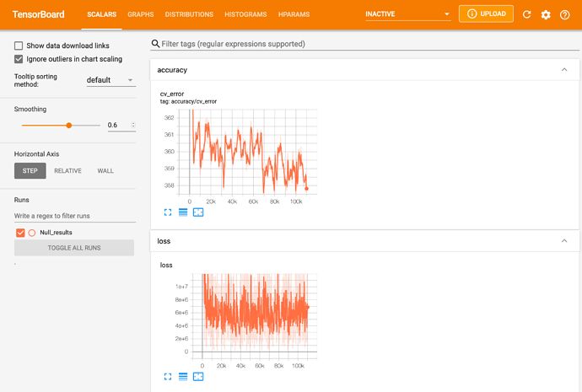582x392 pixels.
Task: Toggle y-axis log scale for cv_error chart
Action: coord(183,212)
